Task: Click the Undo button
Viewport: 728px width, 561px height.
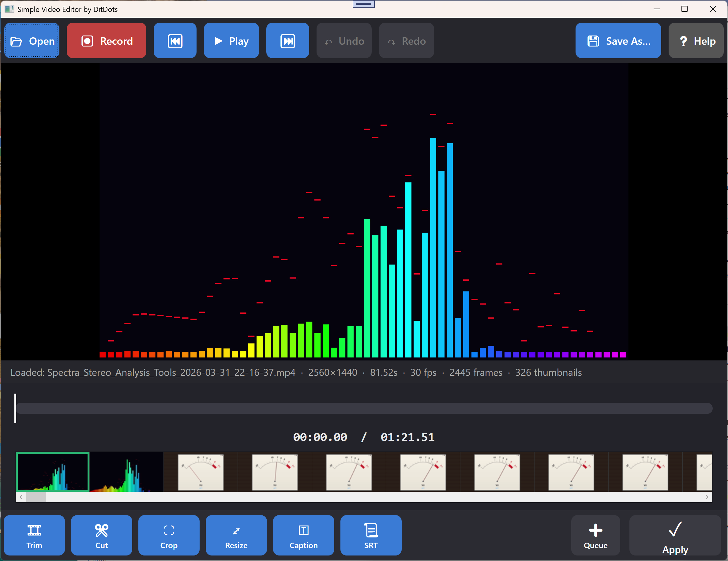Action: pyautogui.click(x=344, y=41)
